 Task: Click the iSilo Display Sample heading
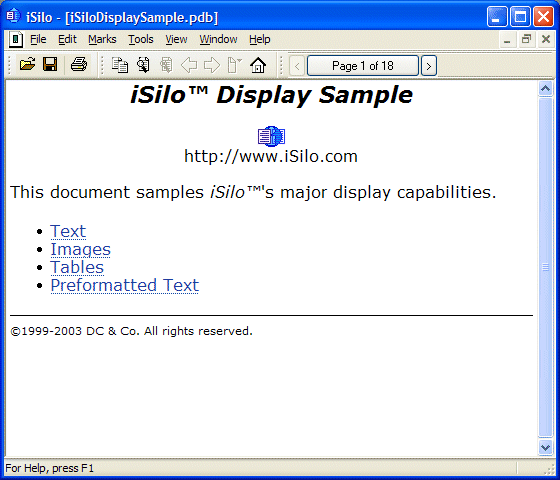pyautogui.click(x=271, y=95)
